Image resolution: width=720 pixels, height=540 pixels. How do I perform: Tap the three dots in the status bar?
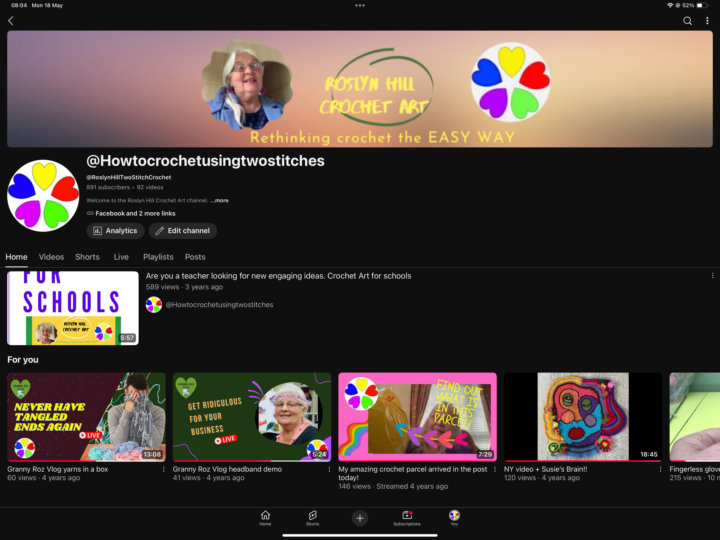tap(360, 6)
